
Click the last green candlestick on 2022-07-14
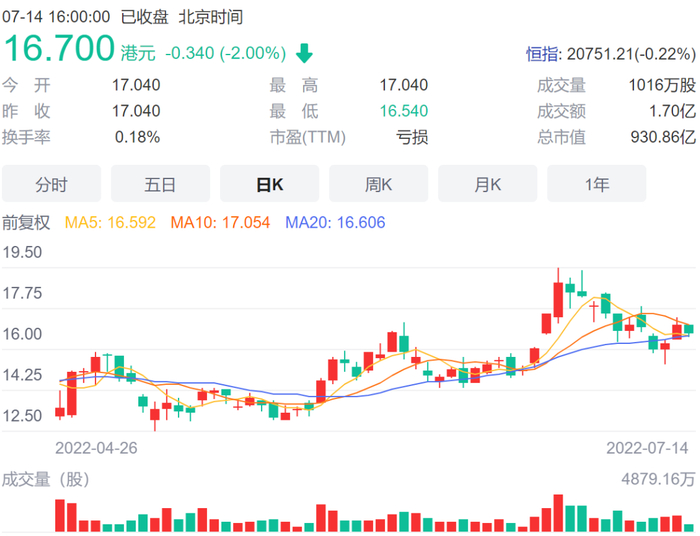[x=689, y=330]
